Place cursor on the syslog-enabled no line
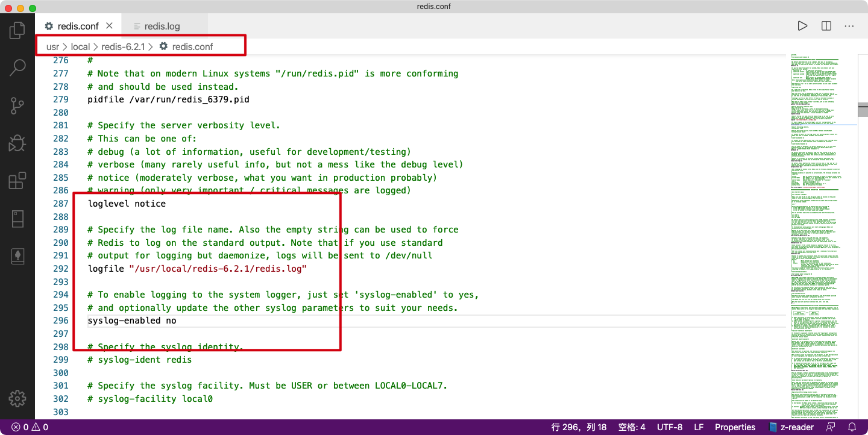Viewport: 868px width, 435px height. (x=132, y=321)
